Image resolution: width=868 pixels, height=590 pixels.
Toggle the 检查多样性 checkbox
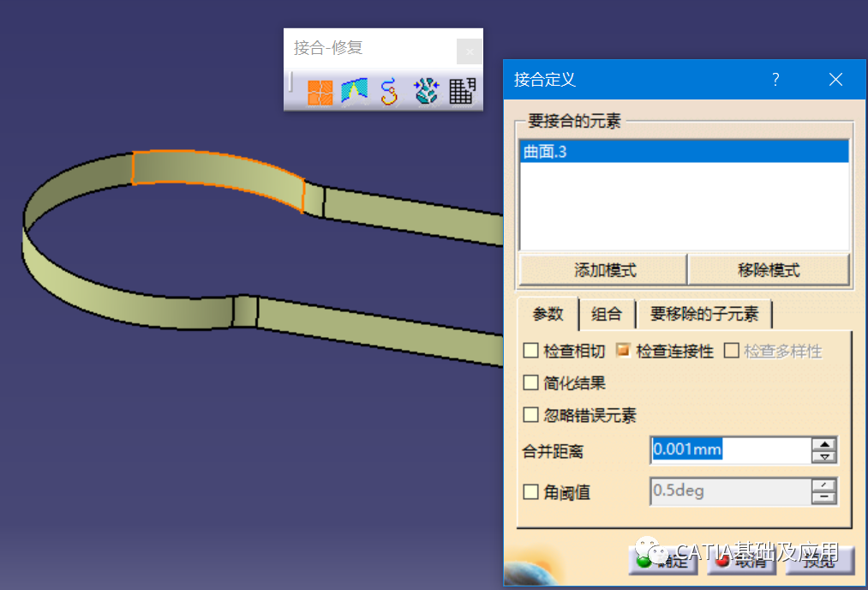tap(731, 350)
